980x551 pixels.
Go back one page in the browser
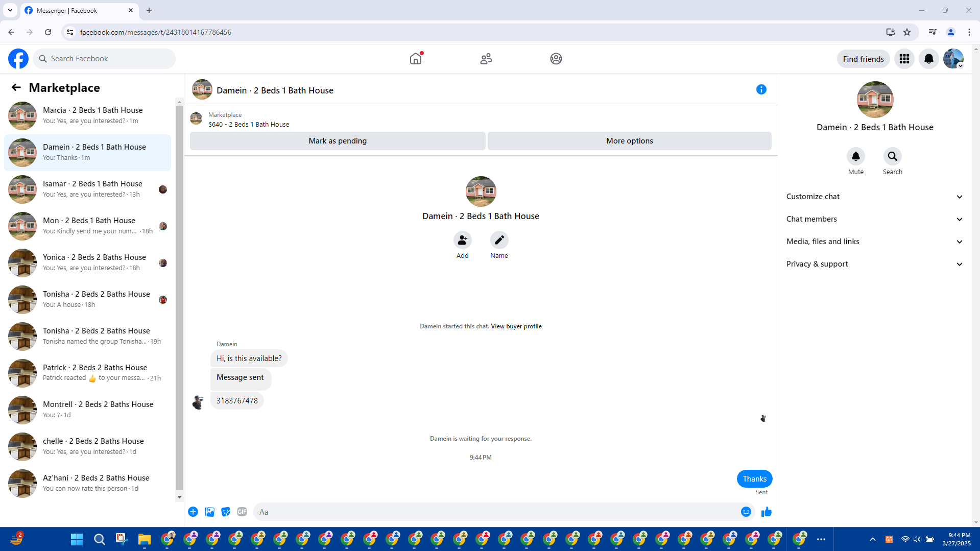point(11,32)
